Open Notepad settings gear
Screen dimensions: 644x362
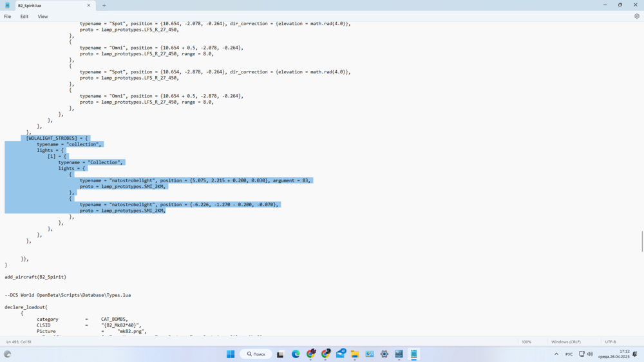tap(637, 17)
